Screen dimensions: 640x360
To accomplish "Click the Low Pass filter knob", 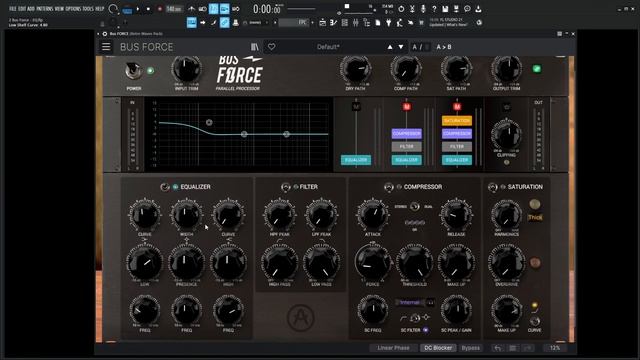I will tap(322, 263).
